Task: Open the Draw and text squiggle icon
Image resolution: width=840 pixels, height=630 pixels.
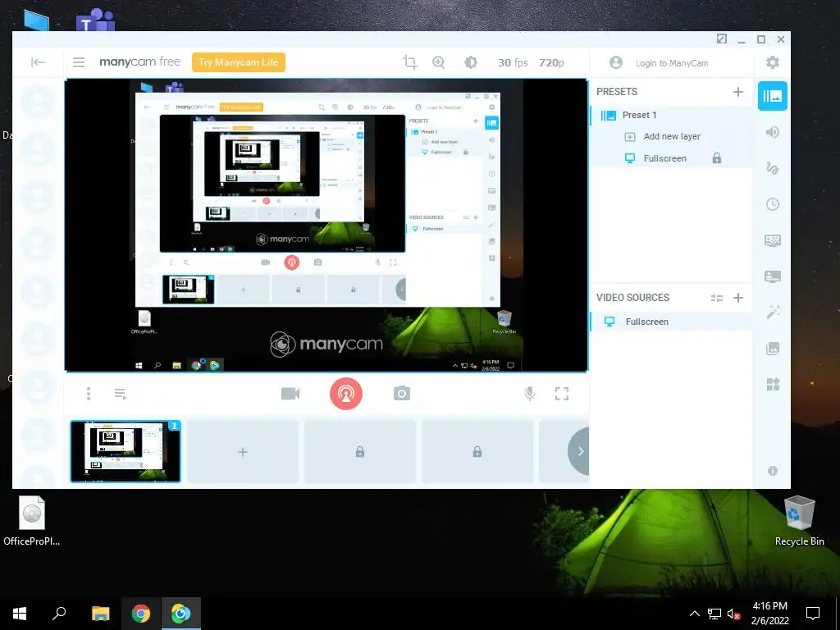Action: 773,168
